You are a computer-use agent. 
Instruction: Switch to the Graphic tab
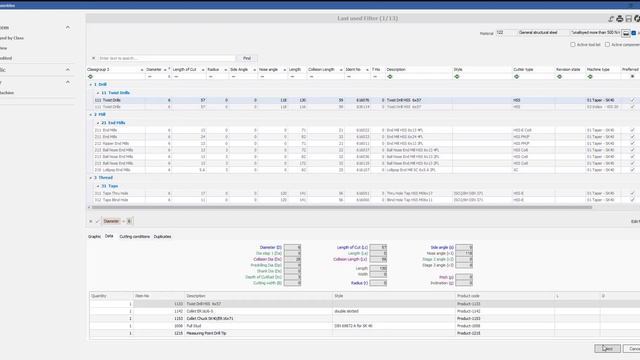94,237
